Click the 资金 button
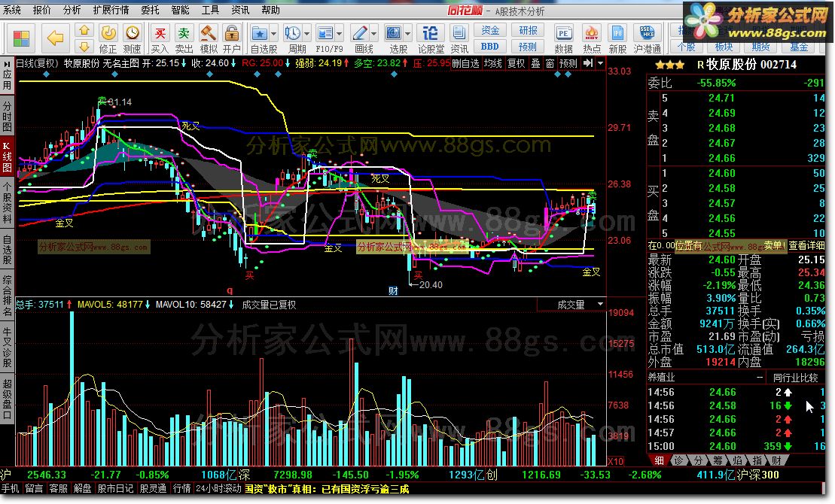The height and width of the screenshot is (504, 835). (490, 30)
